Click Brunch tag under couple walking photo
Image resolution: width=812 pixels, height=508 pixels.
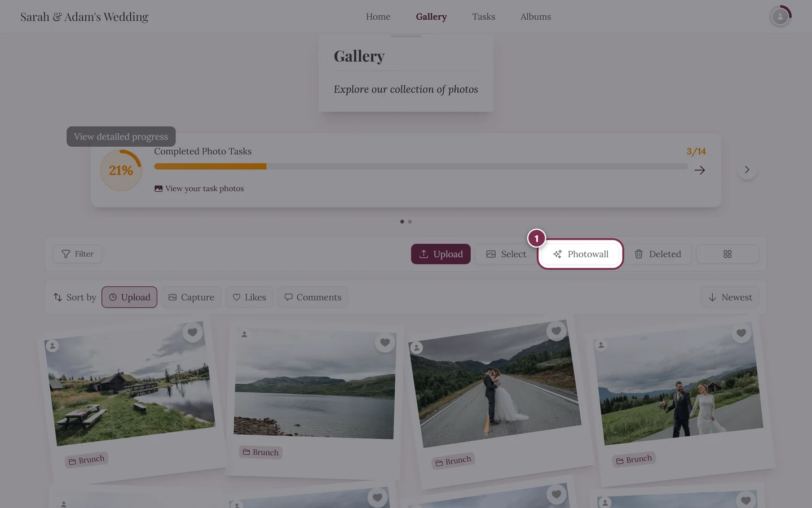[634, 459]
